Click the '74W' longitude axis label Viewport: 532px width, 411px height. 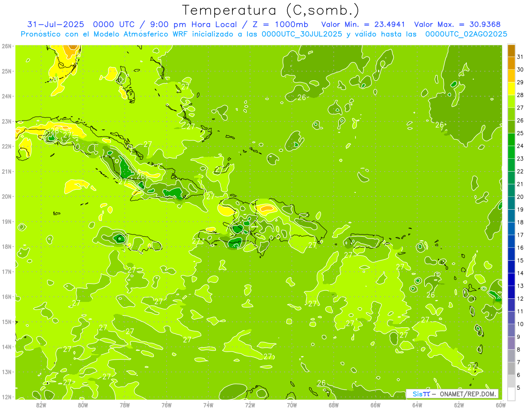208,405
